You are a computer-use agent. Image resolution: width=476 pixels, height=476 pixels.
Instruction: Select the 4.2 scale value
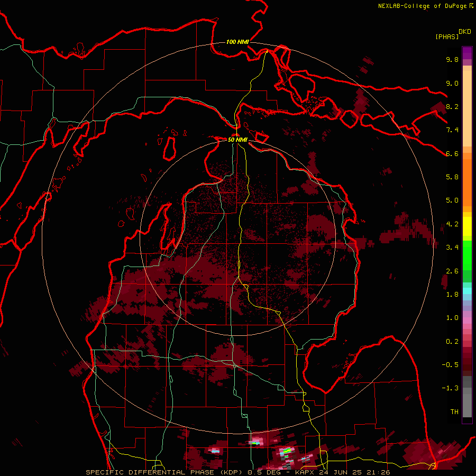pos(452,224)
